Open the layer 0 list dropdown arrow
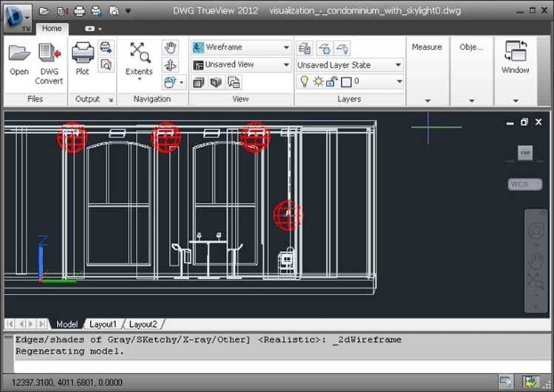Screen dimensions: 554x392 [400, 82]
